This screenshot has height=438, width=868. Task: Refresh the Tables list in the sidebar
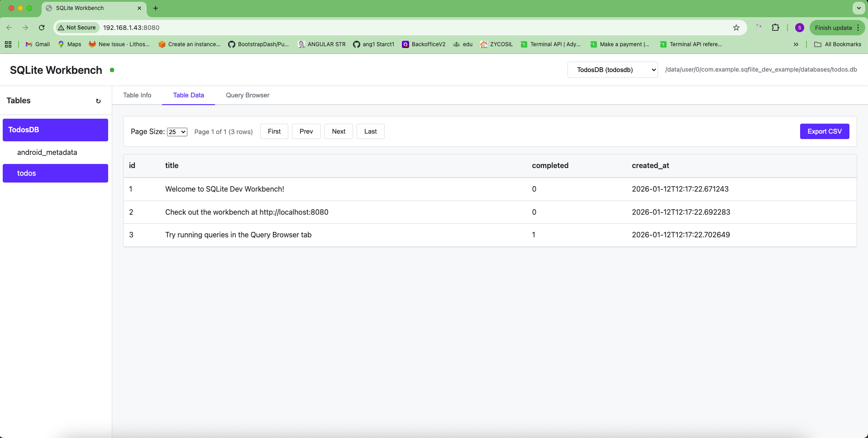[98, 101]
